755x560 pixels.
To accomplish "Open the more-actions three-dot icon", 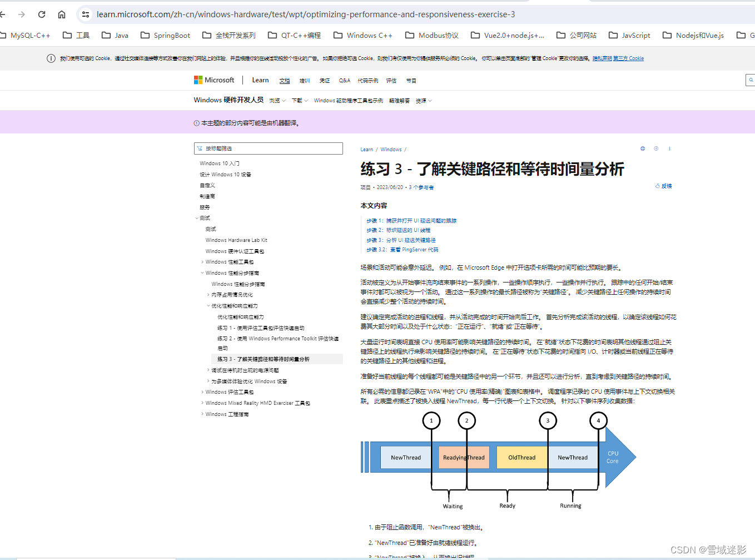I will [x=669, y=148].
